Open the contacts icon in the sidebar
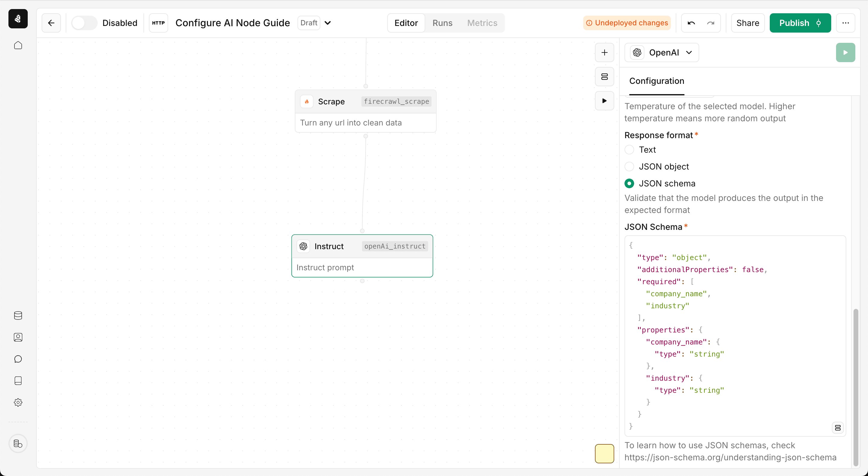 click(18, 337)
